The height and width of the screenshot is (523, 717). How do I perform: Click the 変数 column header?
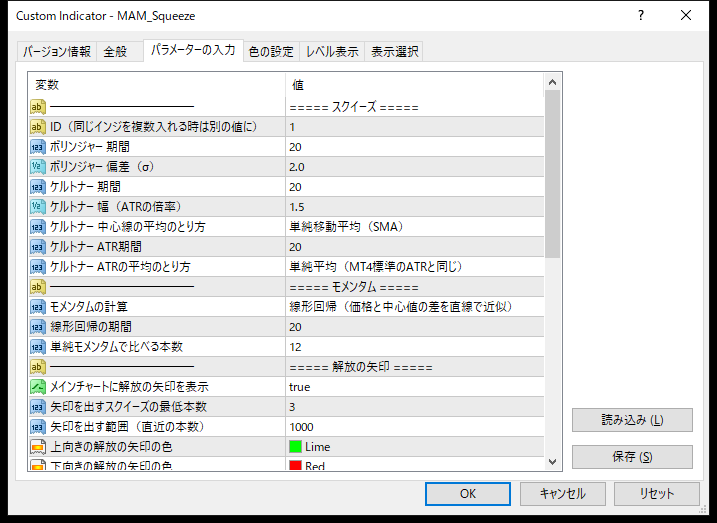tap(157, 85)
